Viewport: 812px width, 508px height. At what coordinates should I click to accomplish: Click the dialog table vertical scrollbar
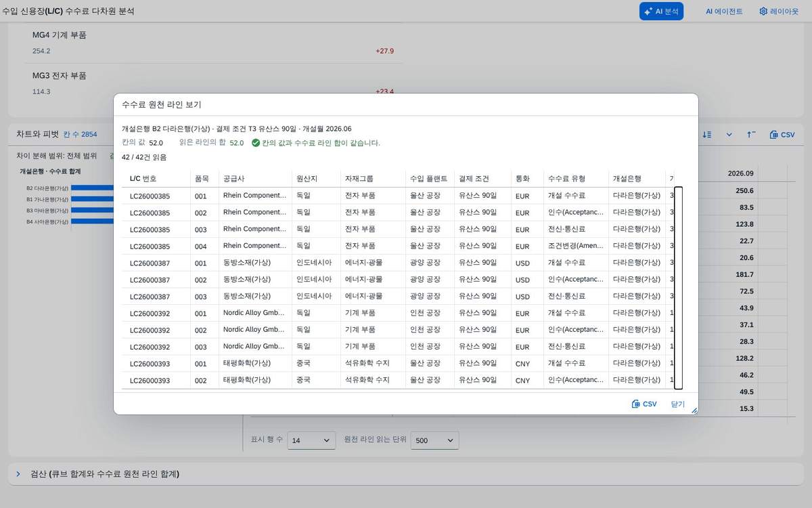pyautogui.click(x=679, y=289)
